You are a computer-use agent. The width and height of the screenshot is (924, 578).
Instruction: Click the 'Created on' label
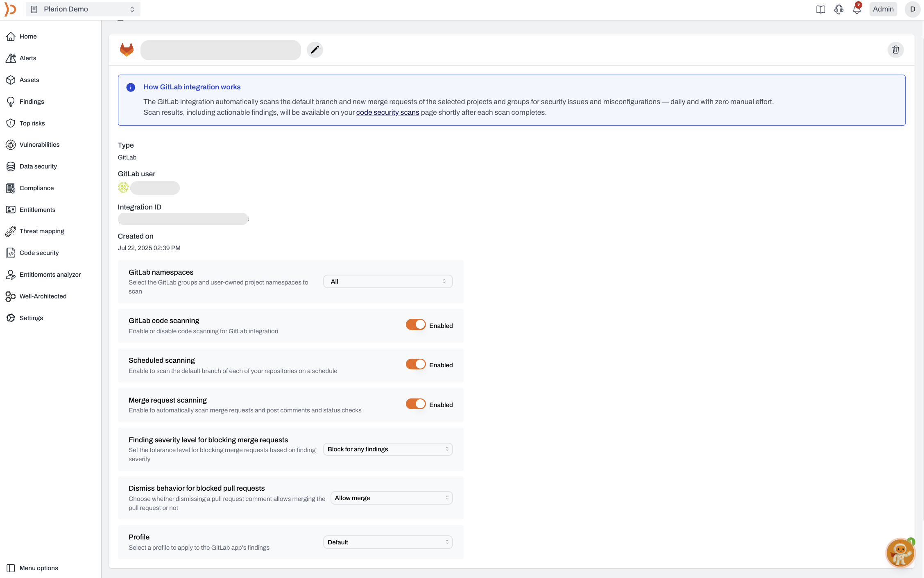point(136,236)
